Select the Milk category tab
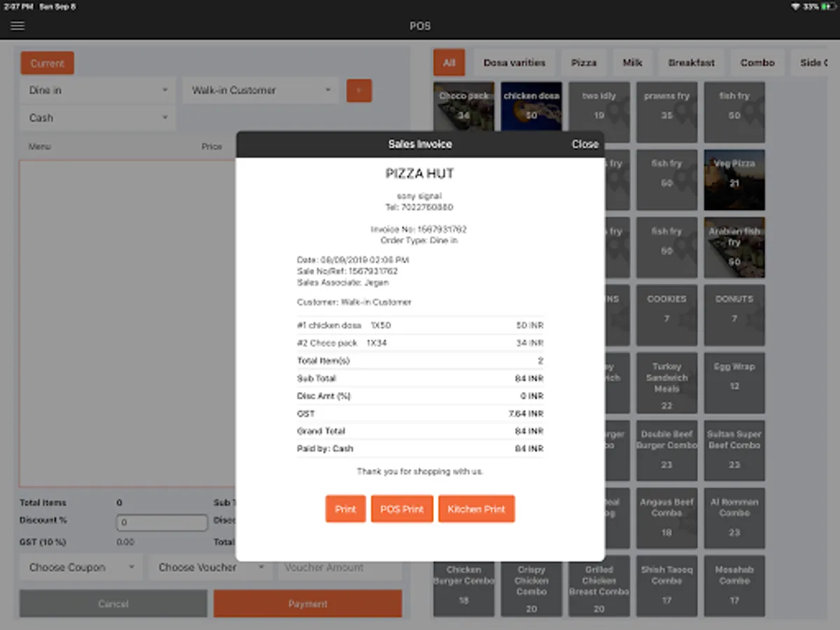The height and width of the screenshot is (630, 840). (632, 62)
